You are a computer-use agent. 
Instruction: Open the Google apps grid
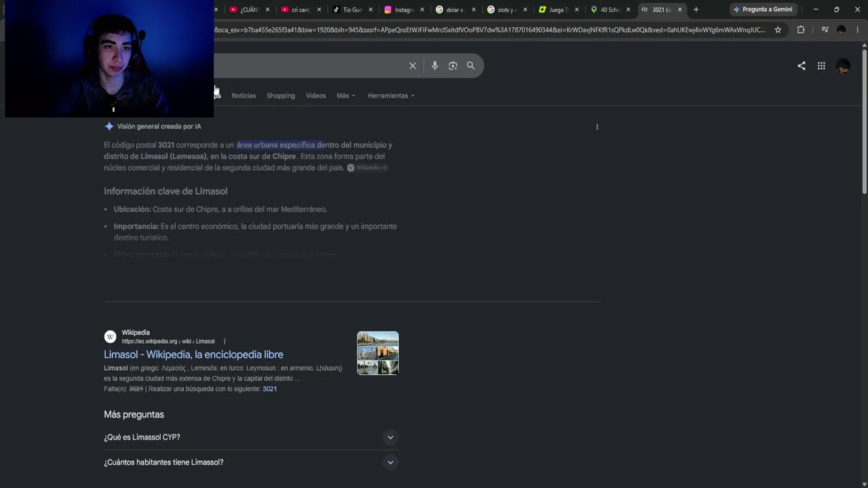click(821, 66)
